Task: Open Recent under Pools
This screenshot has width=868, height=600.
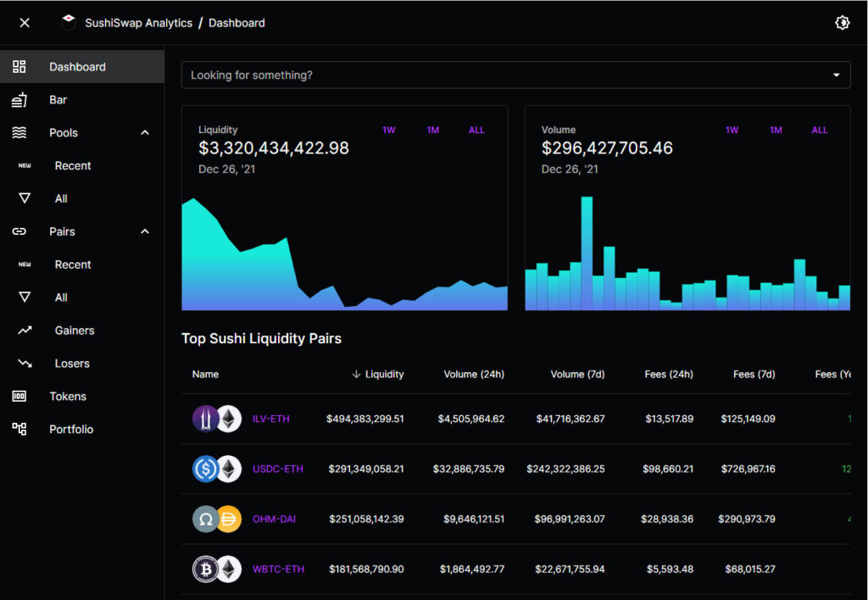Action: (x=82, y=165)
